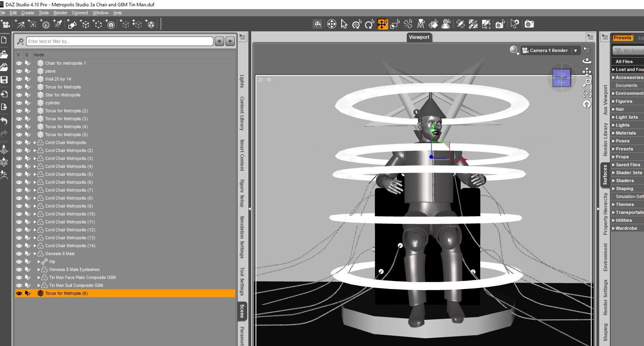Click the view cube in viewport
Screen dimensions: 644x346
pyautogui.click(x=561, y=78)
